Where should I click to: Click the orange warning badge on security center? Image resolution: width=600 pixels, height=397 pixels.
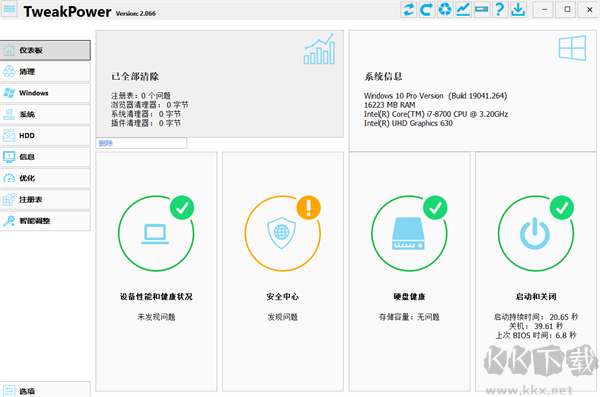[x=308, y=208]
